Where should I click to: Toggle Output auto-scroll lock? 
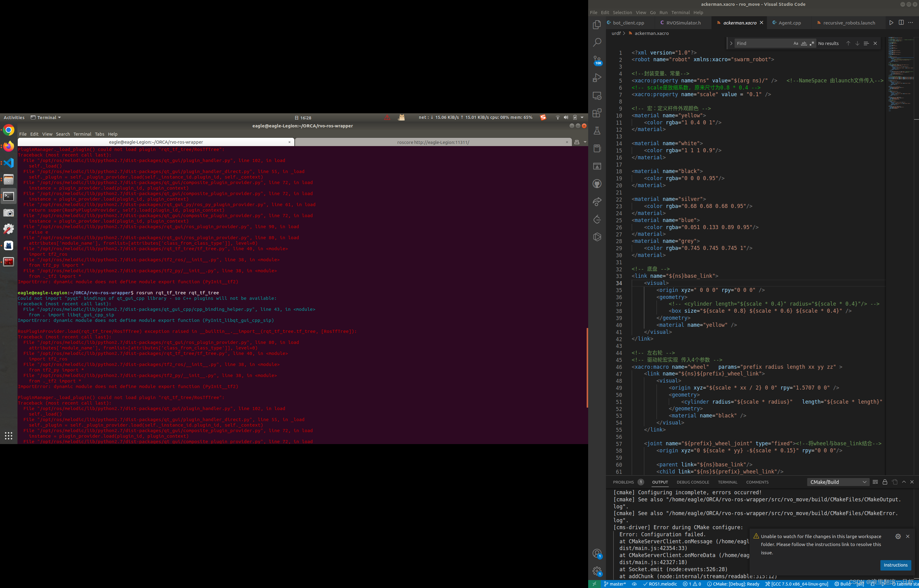(x=885, y=482)
